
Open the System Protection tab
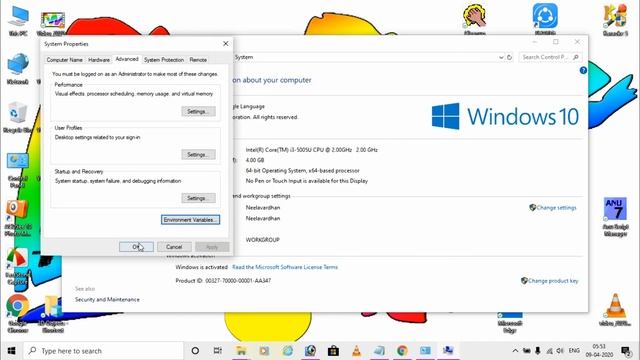[164, 60]
